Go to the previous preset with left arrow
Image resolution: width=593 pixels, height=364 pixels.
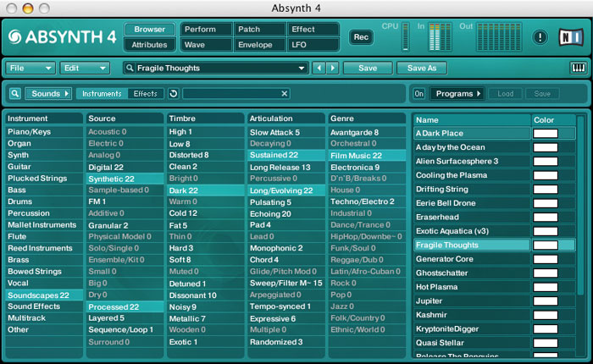(319, 68)
